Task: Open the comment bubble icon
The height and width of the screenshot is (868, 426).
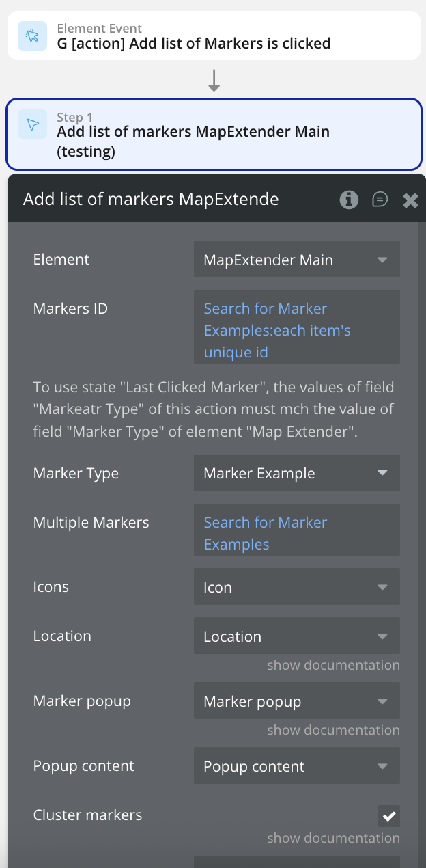Action: click(380, 199)
